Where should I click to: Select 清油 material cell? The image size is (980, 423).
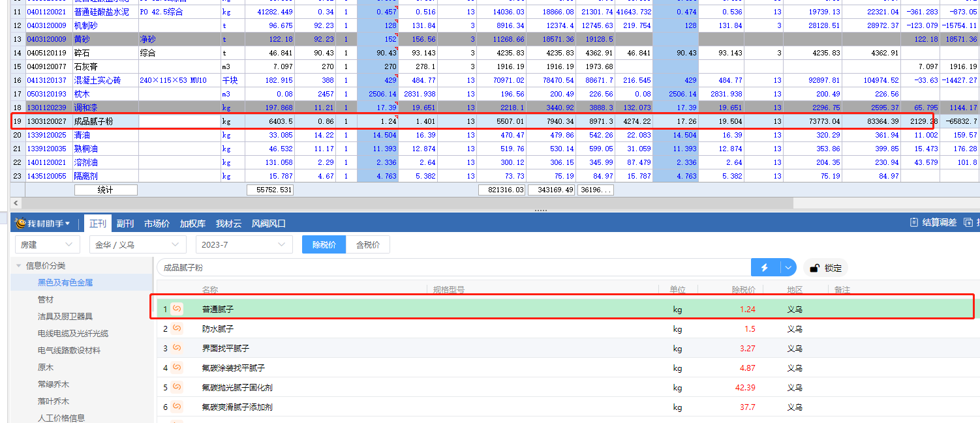coord(105,135)
